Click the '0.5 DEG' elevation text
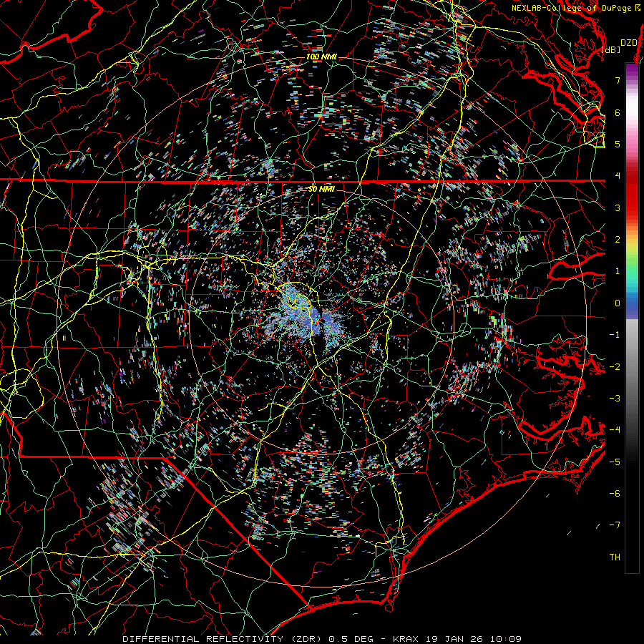Image resolution: width=644 pixels, height=644 pixels. pos(351,639)
